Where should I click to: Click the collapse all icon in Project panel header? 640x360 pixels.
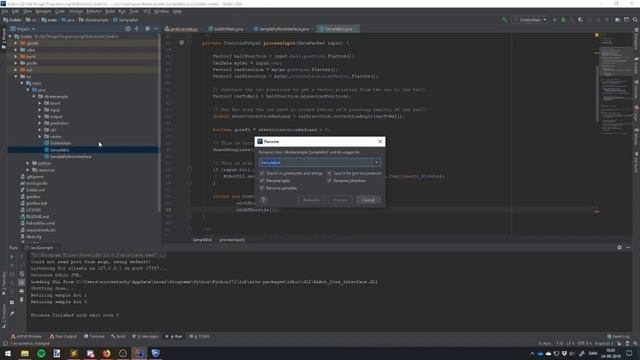(x=137, y=29)
